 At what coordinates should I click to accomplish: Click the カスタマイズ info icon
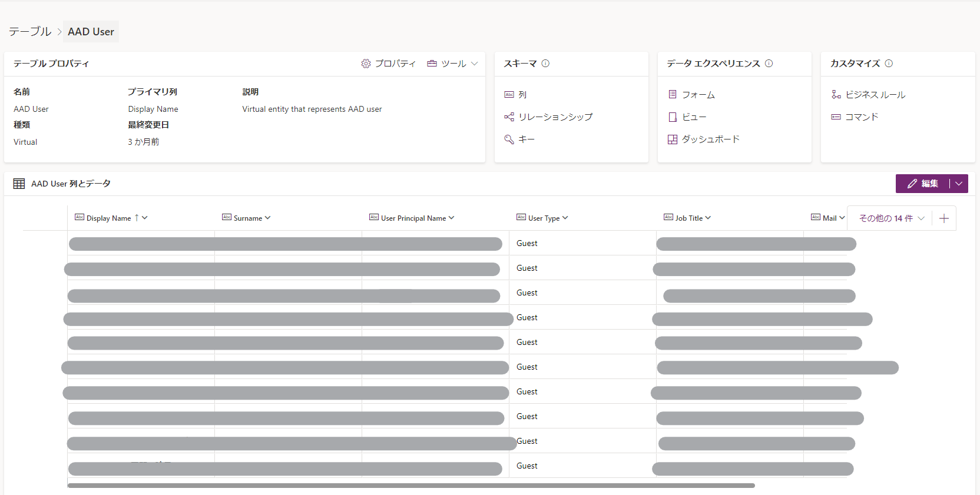(x=889, y=64)
